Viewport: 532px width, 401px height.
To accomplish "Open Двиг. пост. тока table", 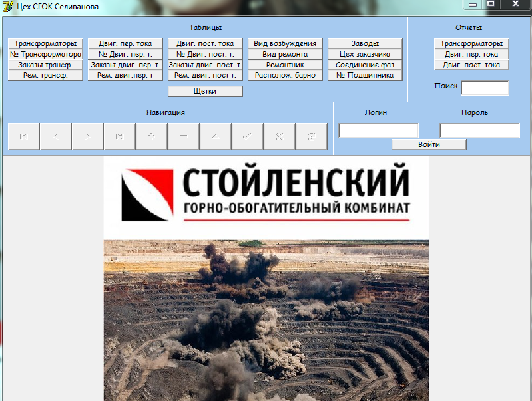I will 205,43.
